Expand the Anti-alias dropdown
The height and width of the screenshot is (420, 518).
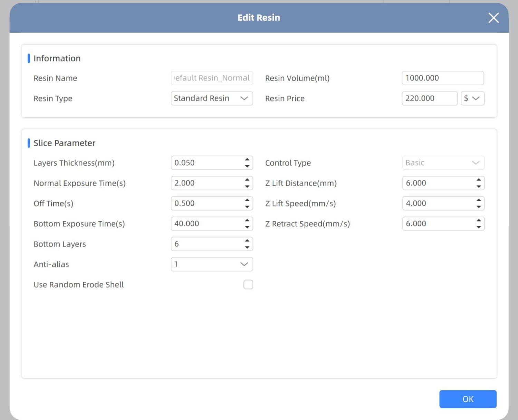(x=212, y=264)
